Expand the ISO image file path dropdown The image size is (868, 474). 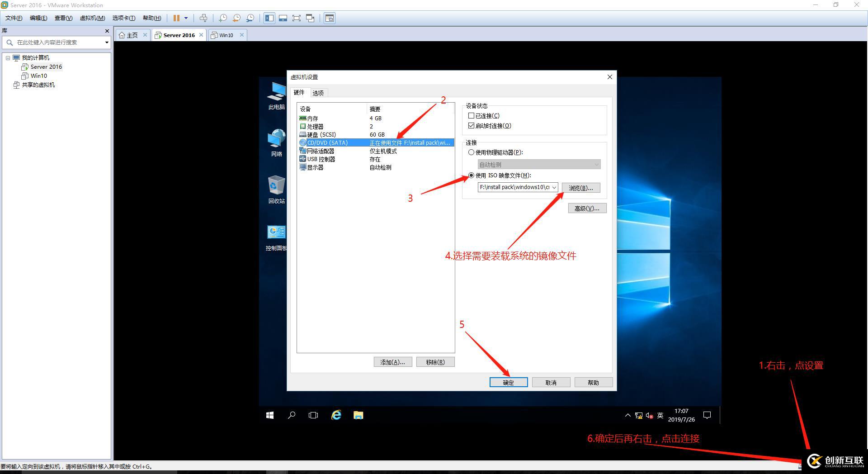click(x=554, y=187)
